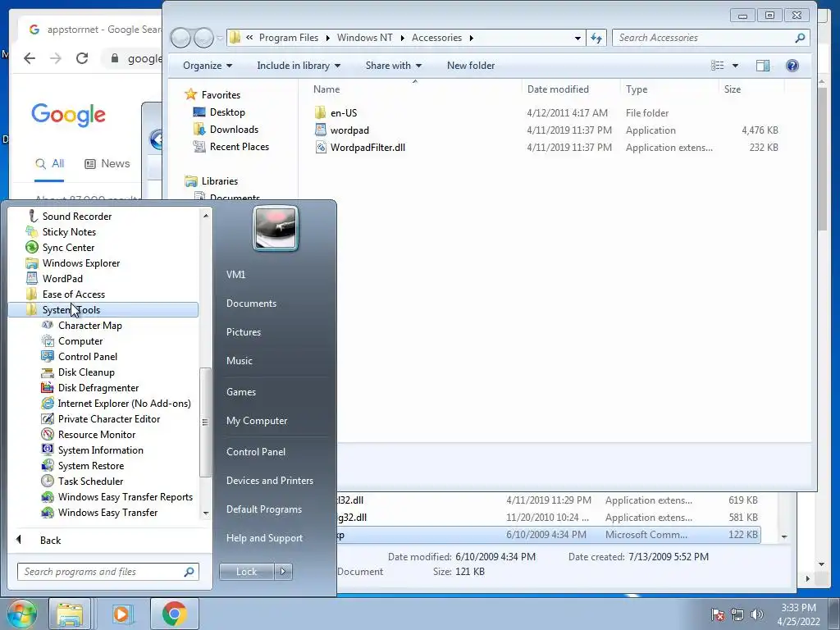Screen dimensions: 840x630
Task: Select the en-US folder
Action: (x=344, y=112)
